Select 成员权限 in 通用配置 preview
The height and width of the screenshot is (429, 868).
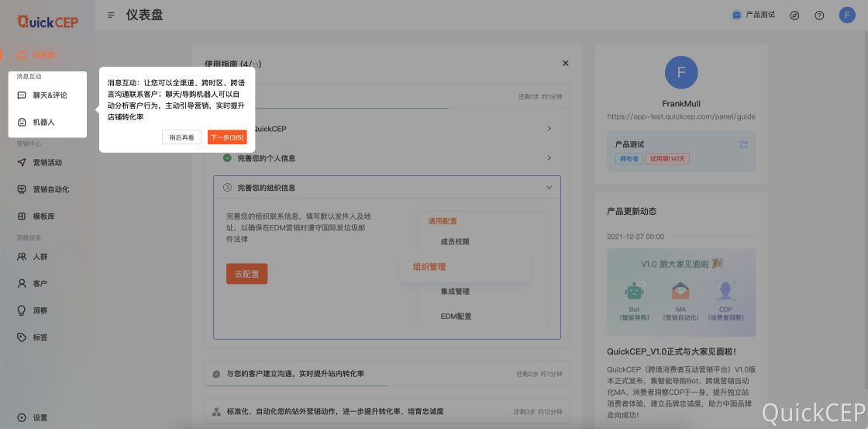455,242
